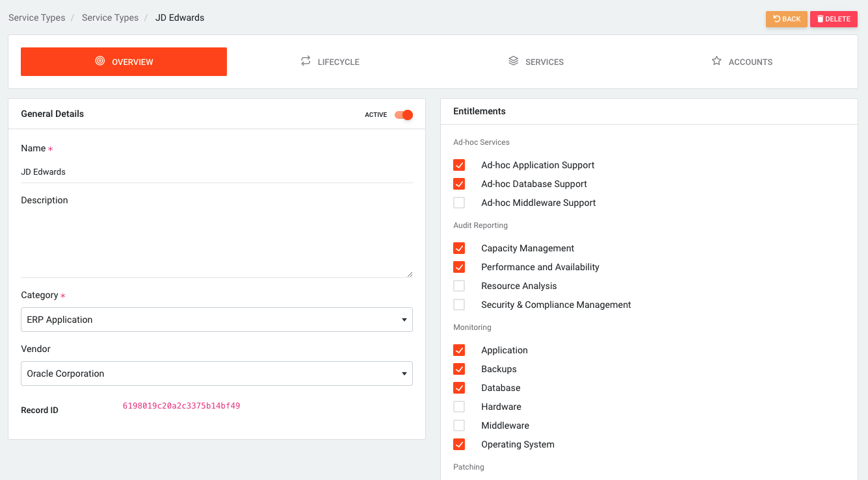
Task: Click the undo icon in Back button
Action: 776,19
